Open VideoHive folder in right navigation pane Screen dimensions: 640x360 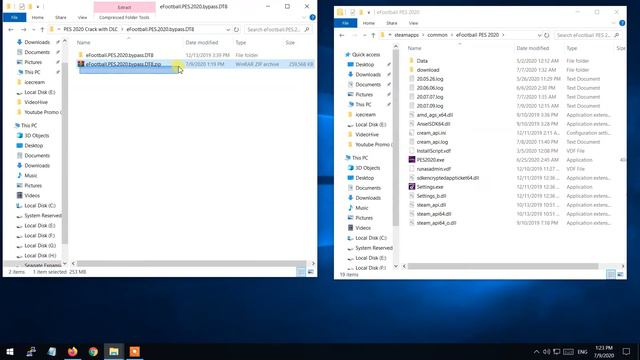click(x=367, y=134)
